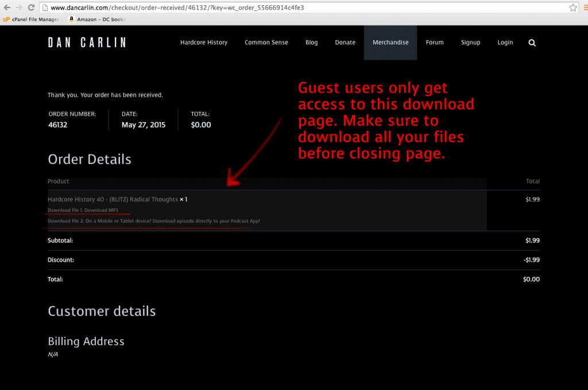Open the Chrome hamburger menu
The image size is (588, 390).
click(585, 7)
